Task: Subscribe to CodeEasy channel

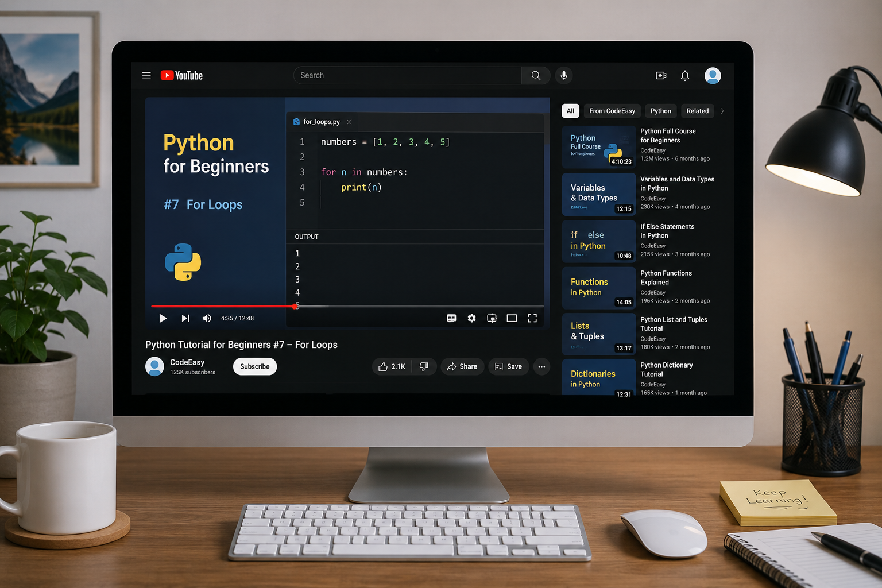Action: 255,366
